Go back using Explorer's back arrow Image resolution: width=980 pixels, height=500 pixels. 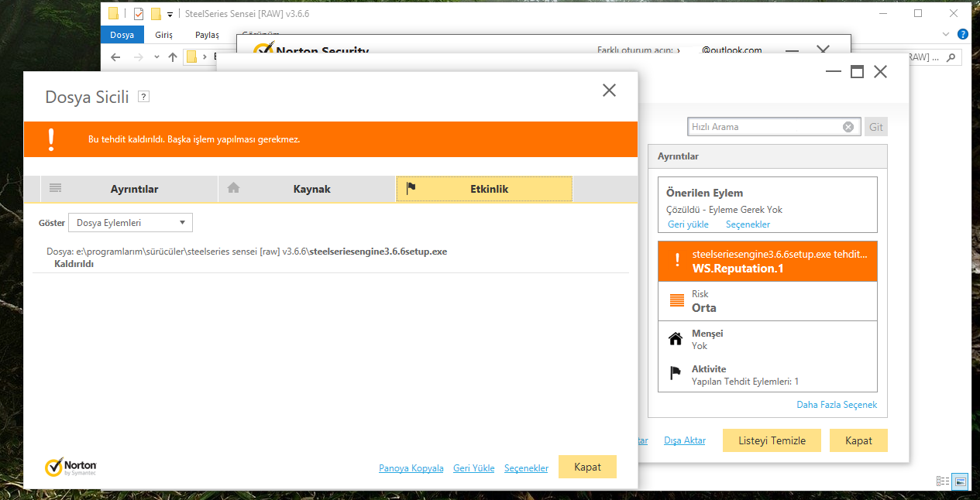(x=115, y=57)
